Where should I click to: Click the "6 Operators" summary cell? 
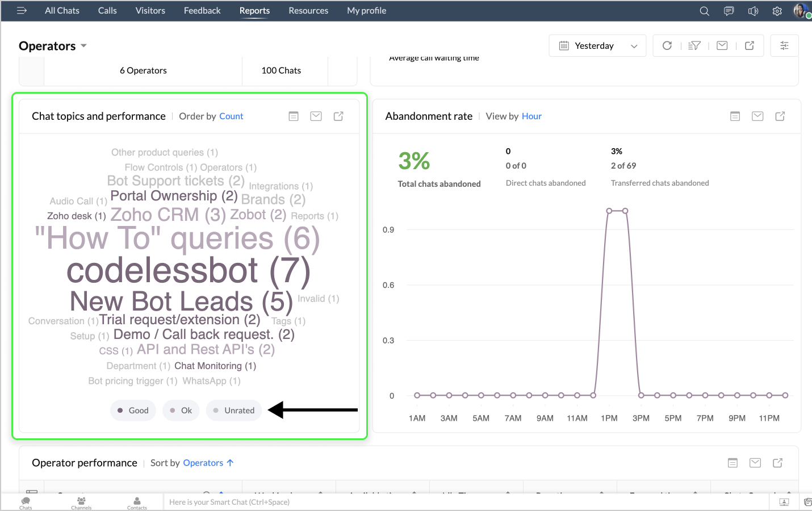point(143,70)
